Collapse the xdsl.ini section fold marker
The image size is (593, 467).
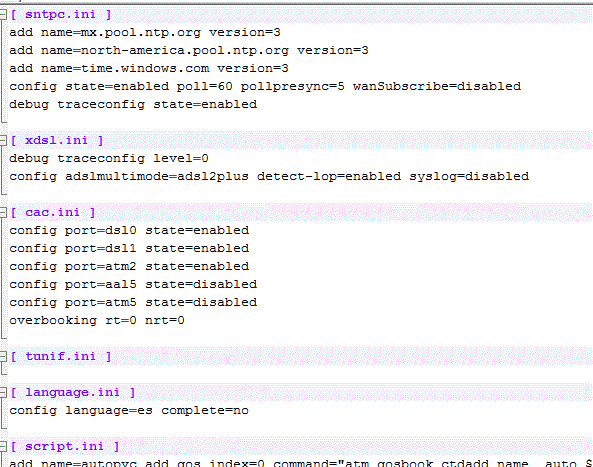click(x=3, y=141)
